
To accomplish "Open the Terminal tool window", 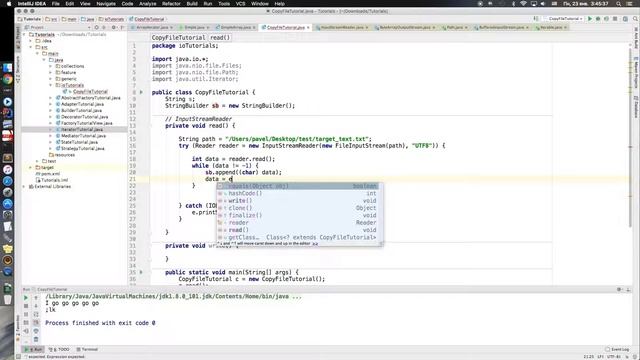I will click(87, 349).
